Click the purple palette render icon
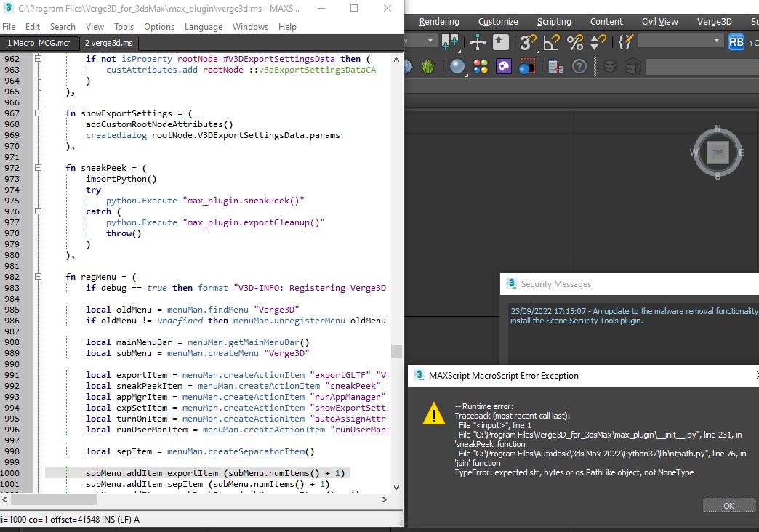759x532 pixels. pyautogui.click(x=503, y=66)
